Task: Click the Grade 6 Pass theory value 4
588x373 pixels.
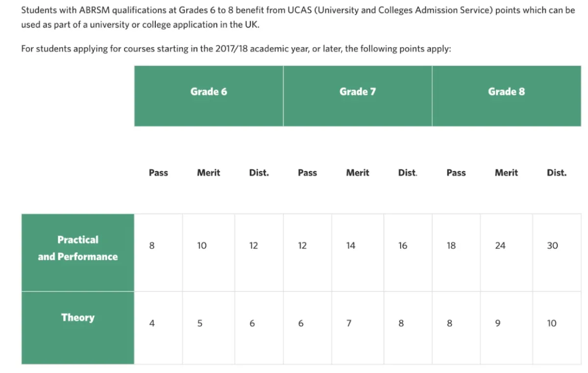Action: 152,323
